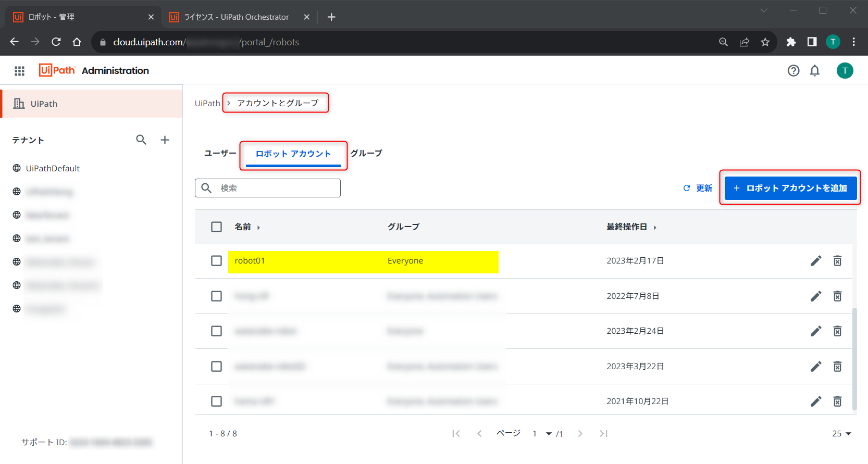Click the 2023年2月17日 date cell

click(x=635, y=261)
